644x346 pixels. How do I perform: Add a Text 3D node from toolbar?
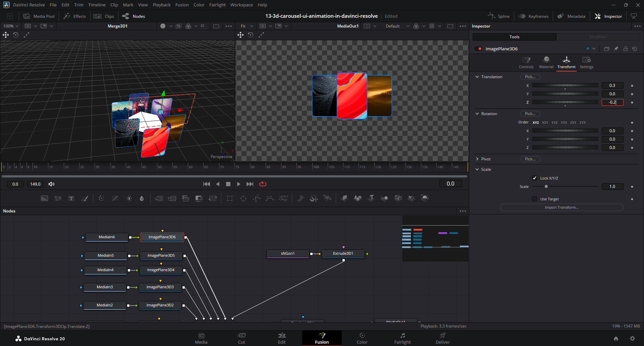click(x=371, y=198)
